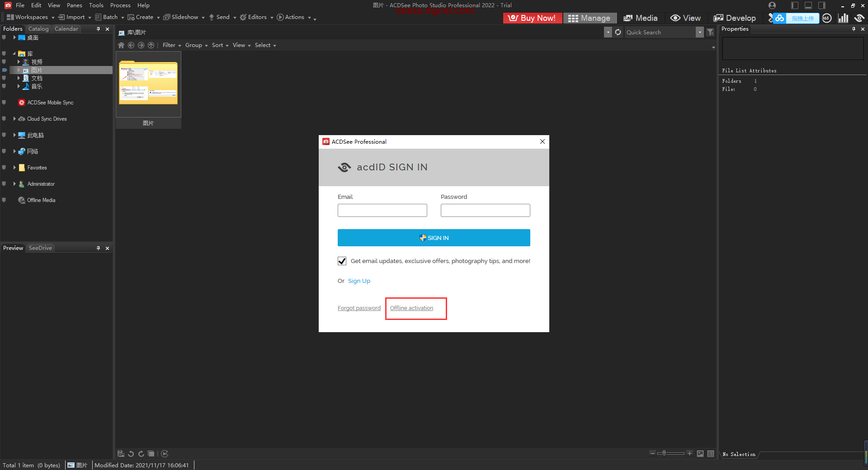The image size is (868, 470).
Task: Toggle right pane layout icon
Action: [822, 5]
